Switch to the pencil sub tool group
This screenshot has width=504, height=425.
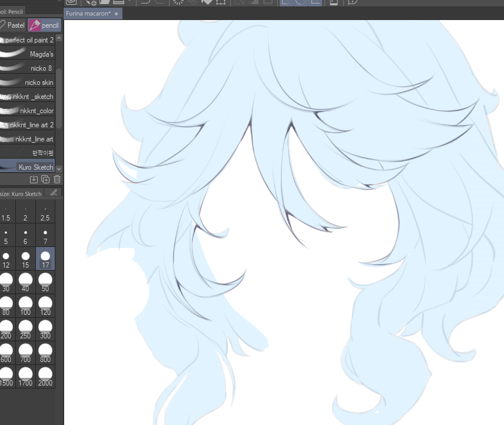tap(44, 25)
